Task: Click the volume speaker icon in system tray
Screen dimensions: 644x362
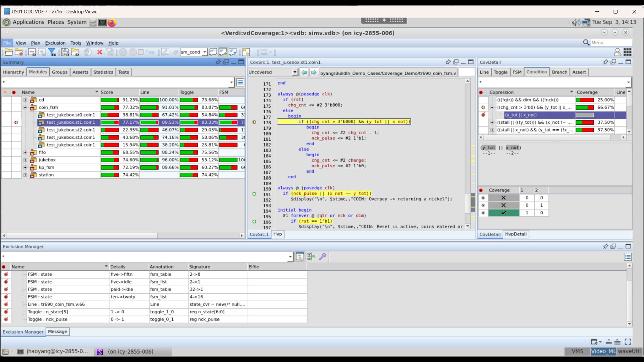Action: [576, 22]
